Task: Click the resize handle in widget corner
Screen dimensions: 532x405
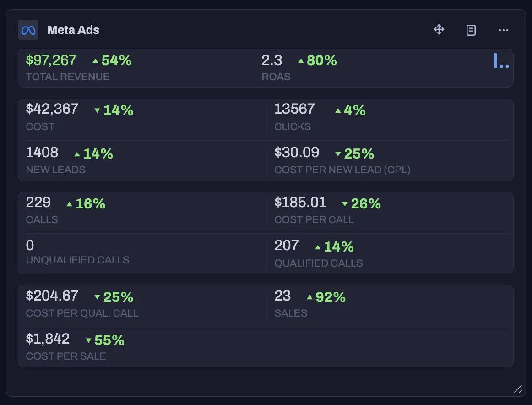Action: coord(518,389)
